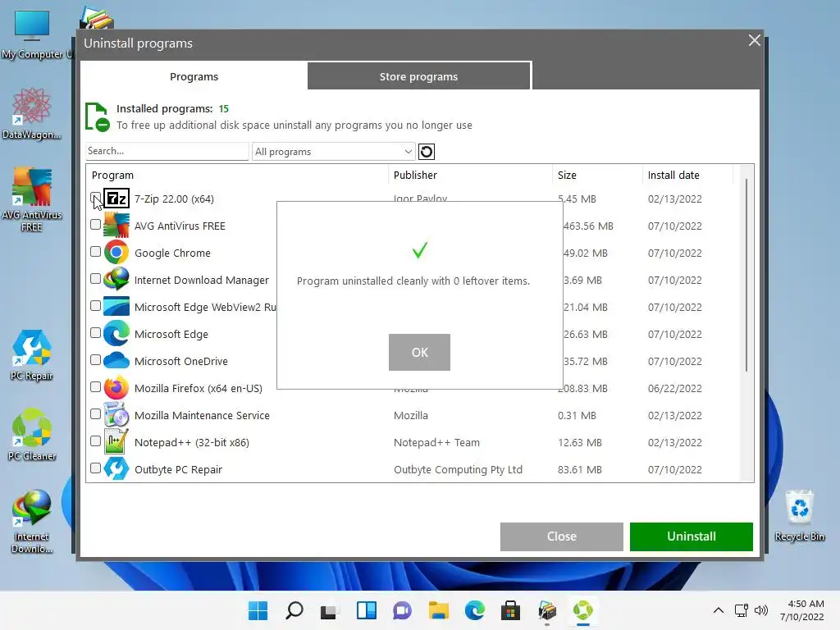This screenshot has height=630, width=840.
Task: Close the Uninstall programs window
Action: click(754, 40)
